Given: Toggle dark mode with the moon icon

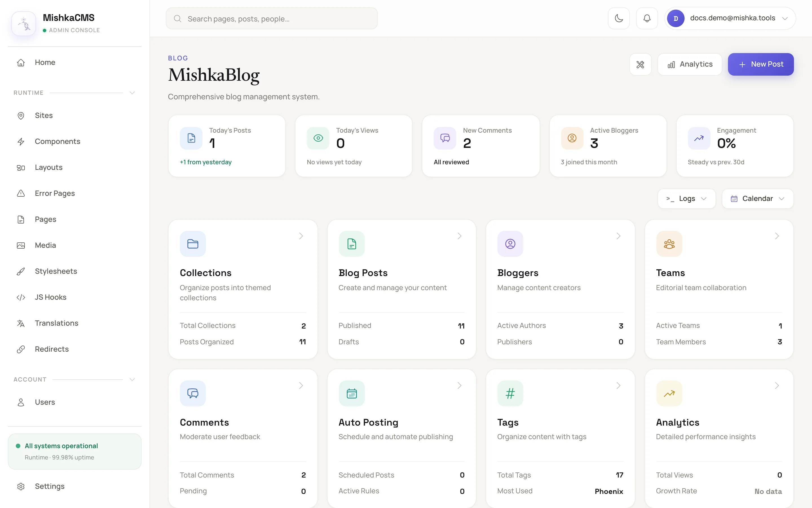Looking at the screenshot, I should click(x=619, y=18).
